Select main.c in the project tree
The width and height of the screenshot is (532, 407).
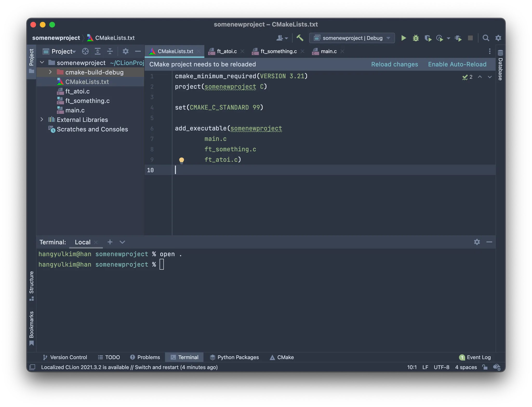[75, 110]
